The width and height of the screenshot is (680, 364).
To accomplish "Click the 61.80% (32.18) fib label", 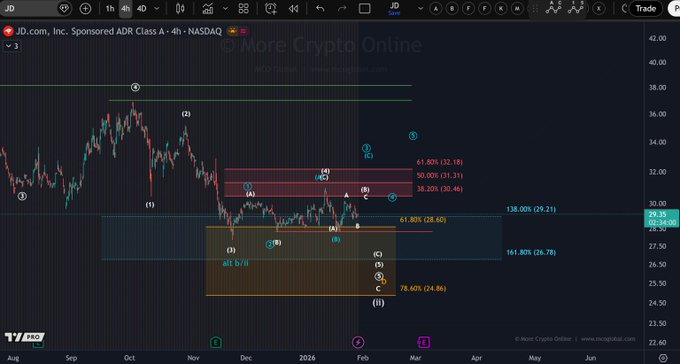I will 439,162.
